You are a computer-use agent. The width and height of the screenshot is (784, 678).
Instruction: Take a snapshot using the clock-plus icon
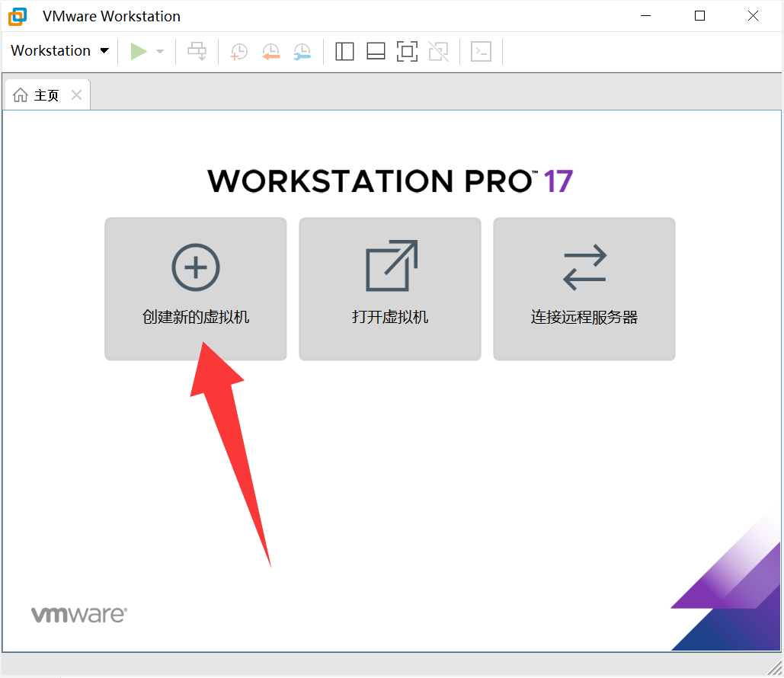point(239,52)
